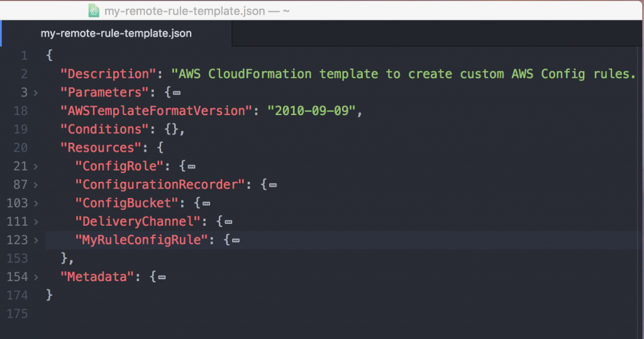Click the "Description" key text
This screenshot has width=644, height=339.
[108, 74]
